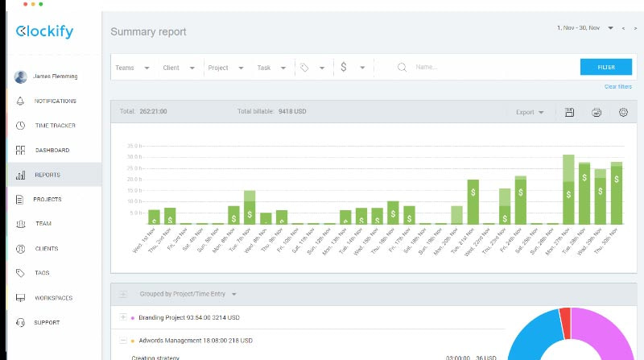Click the Clockify logo
Image resolution: width=644 pixels, height=360 pixels.
[44, 31]
